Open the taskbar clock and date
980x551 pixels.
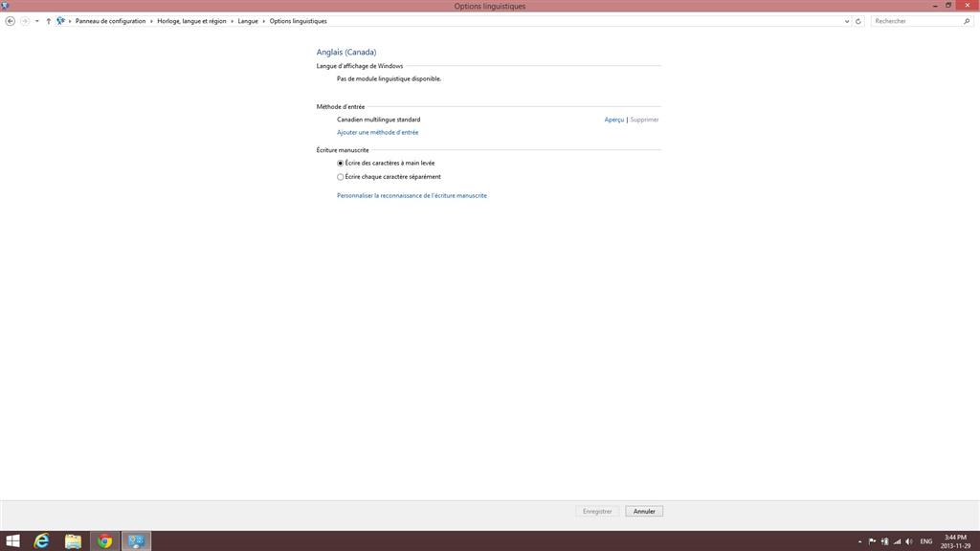point(956,541)
